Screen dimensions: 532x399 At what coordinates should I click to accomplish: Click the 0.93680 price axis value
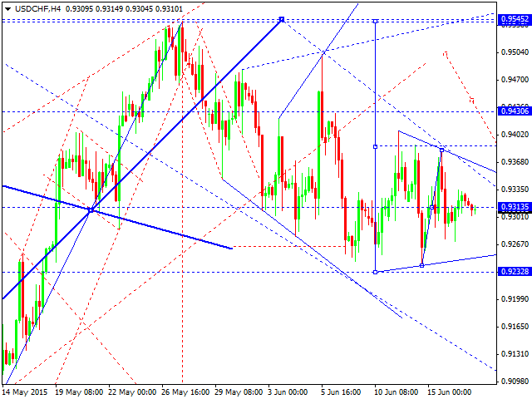[515, 162]
